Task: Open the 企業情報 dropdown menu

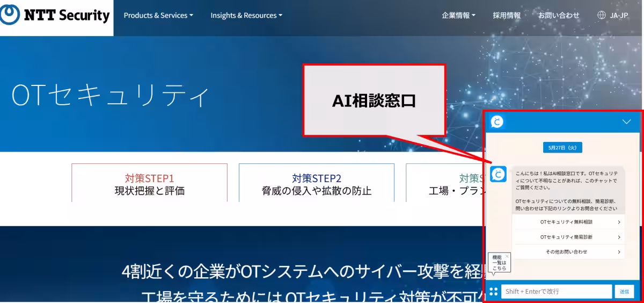Action: [x=458, y=16]
